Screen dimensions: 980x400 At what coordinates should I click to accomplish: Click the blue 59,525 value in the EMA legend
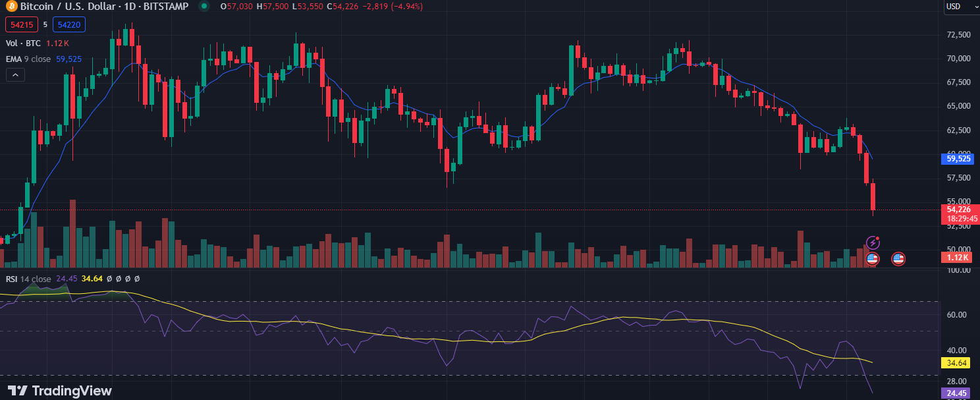(x=69, y=59)
